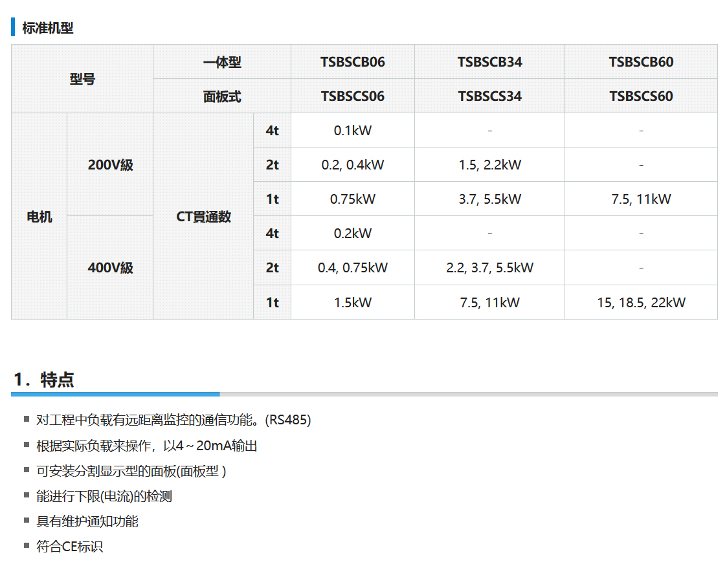Select model TSBSCB06 in the table header
The width and height of the screenshot is (727, 588).
353,61
